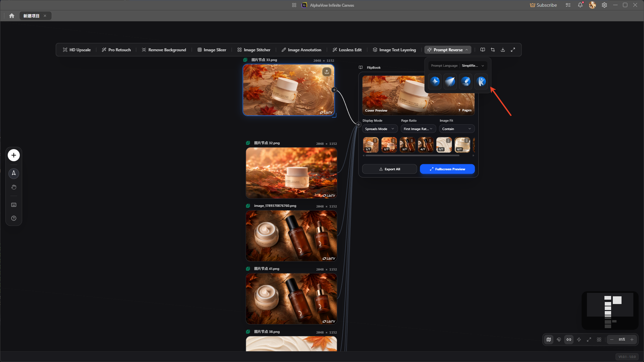Select the hand pan tool
Viewport: 644px width, 362px height.
click(14, 187)
